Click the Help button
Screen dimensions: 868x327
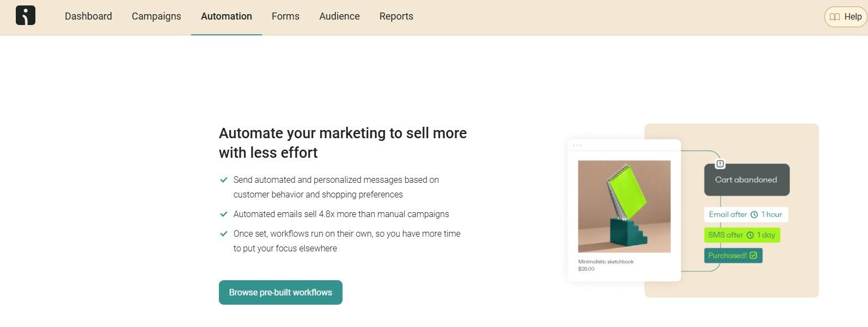846,17
